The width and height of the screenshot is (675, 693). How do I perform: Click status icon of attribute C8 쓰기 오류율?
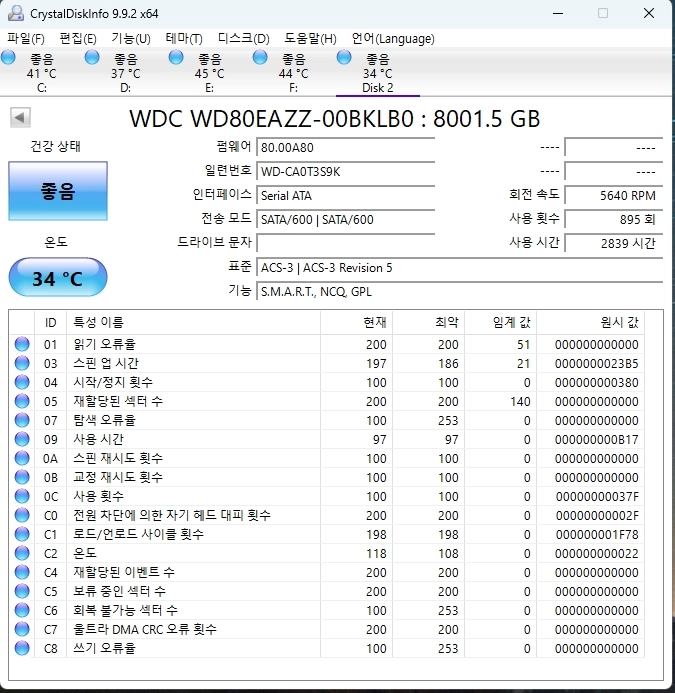coord(22,648)
